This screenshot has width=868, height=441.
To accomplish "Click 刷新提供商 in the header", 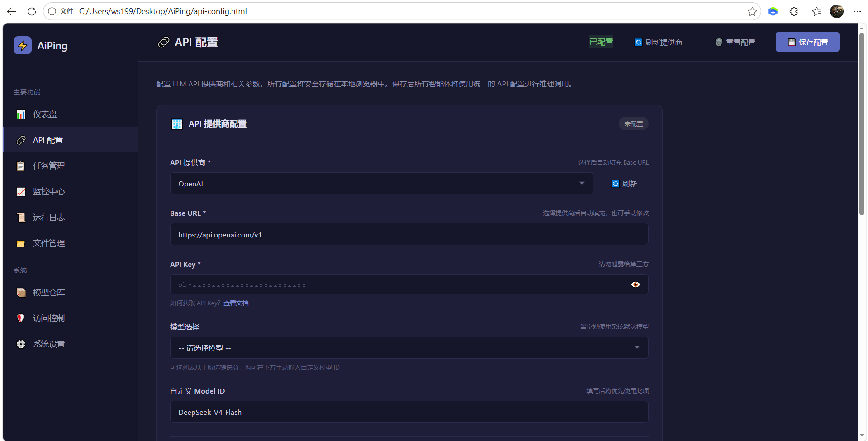I will [x=659, y=42].
